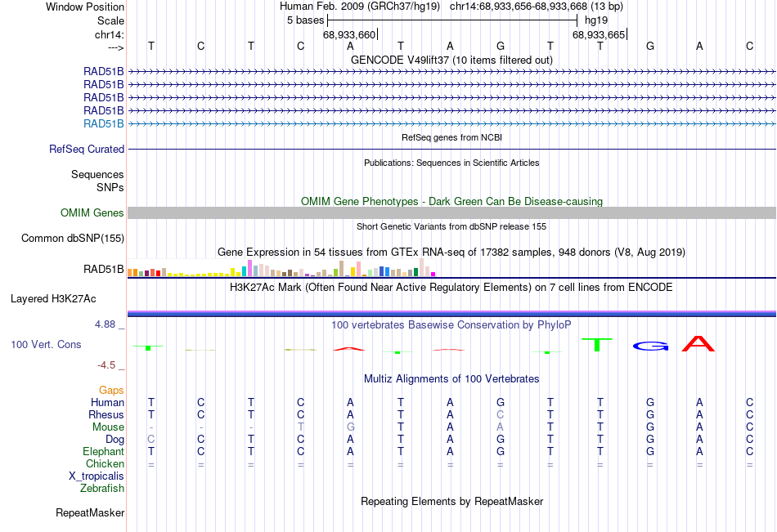Click the grayed G in the Mouse row
Viewport: 777px width, 532px height.
point(350,427)
